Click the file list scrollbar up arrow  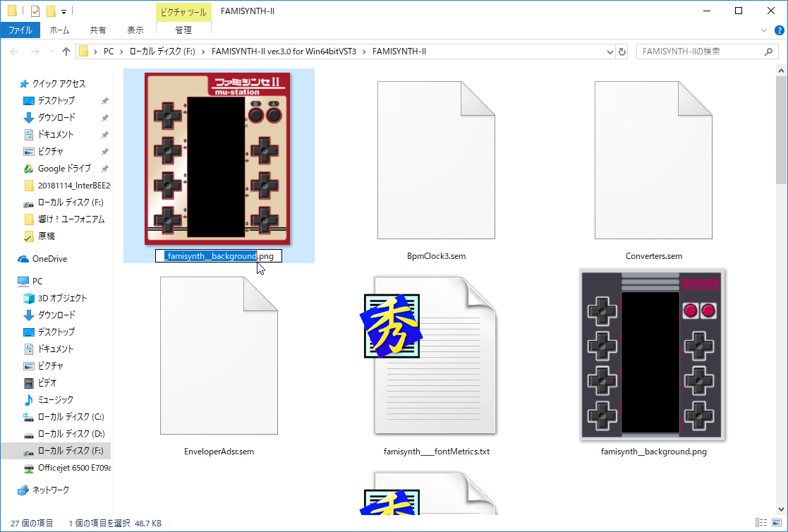(781, 71)
